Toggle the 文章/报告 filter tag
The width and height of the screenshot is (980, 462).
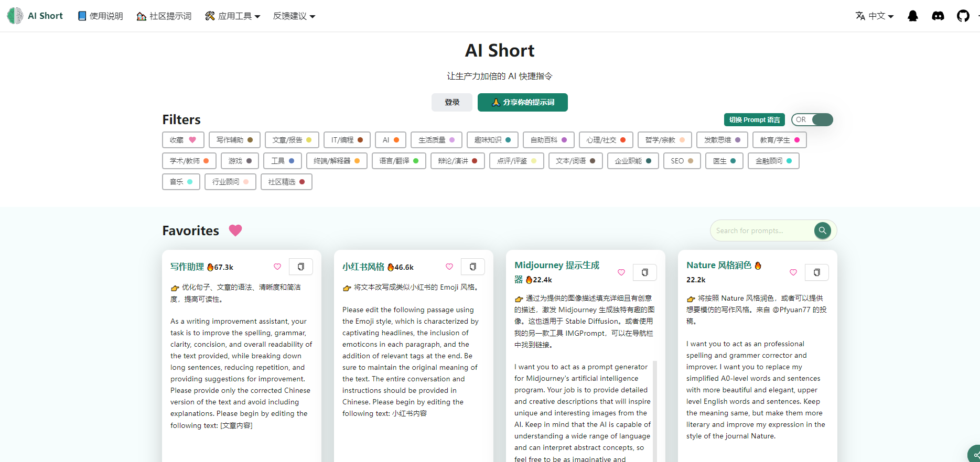pyautogui.click(x=292, y=140)
